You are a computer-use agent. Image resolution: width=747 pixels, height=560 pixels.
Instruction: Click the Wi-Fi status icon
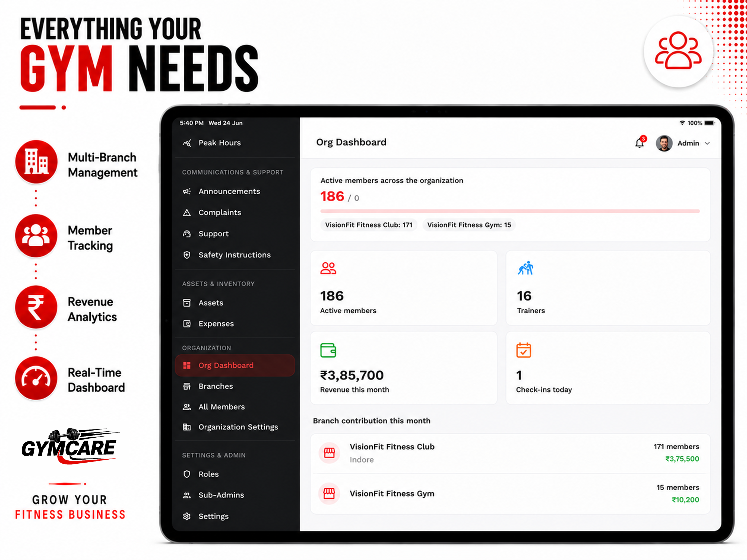pyautogui.click(x=682, y=123)
